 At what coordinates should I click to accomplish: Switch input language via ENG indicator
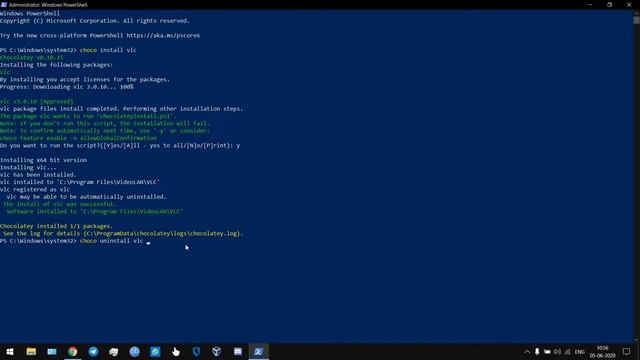(x=580, y=351)
